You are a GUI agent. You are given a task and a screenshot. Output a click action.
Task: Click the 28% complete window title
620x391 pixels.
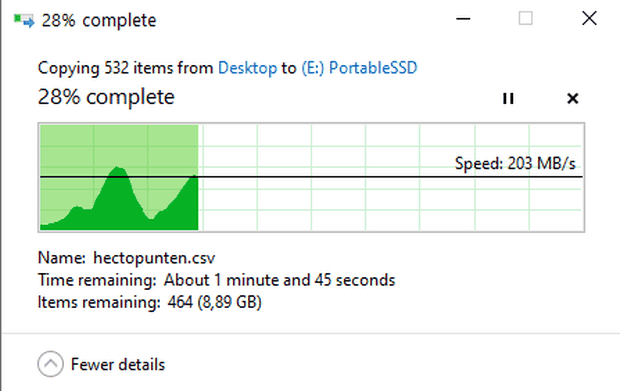click(99, 21)
